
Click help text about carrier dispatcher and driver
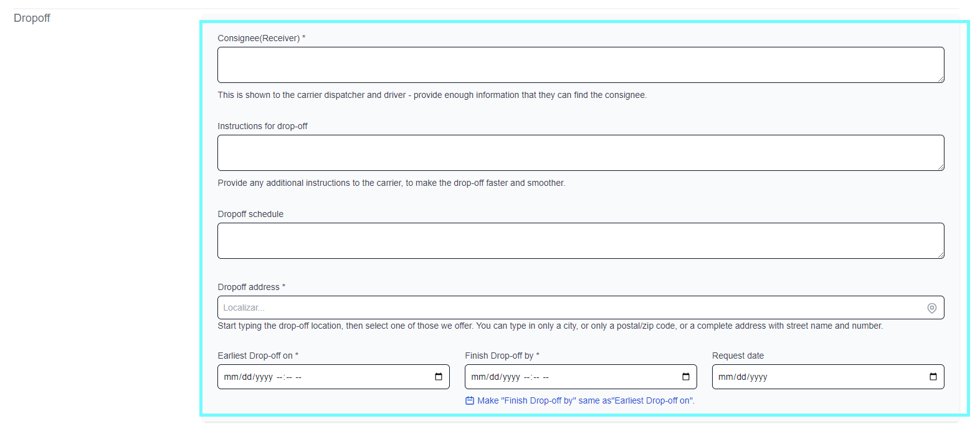click(x=432, y=95)
